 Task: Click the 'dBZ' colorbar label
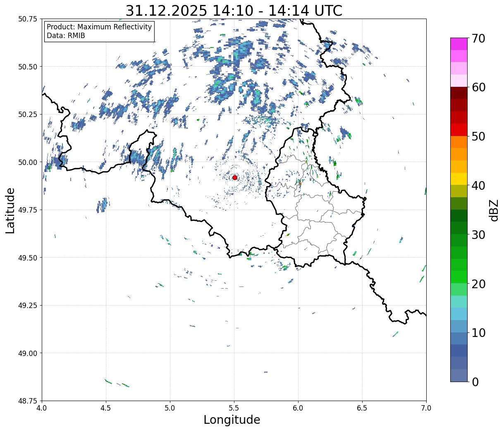(494, 210)
